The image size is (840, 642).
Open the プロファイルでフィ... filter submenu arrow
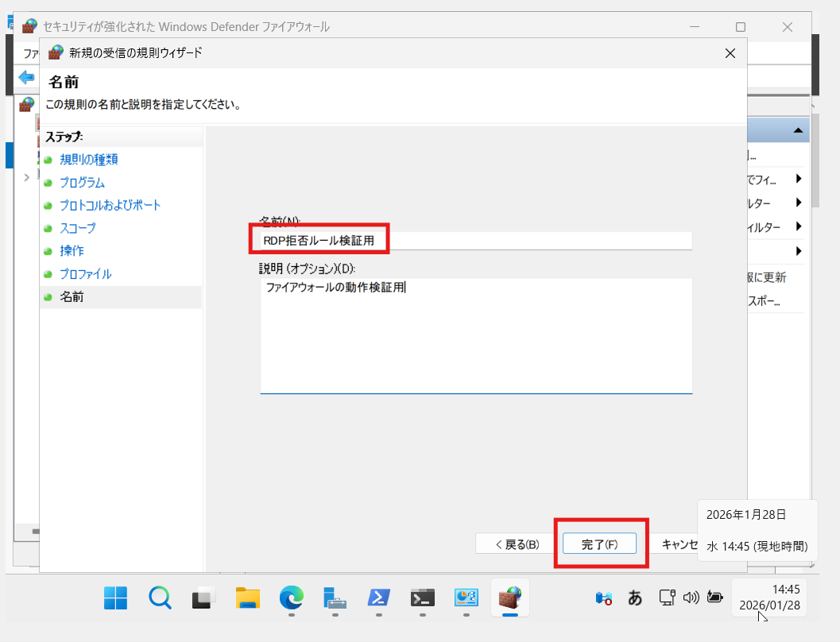(x=798, y=179)
